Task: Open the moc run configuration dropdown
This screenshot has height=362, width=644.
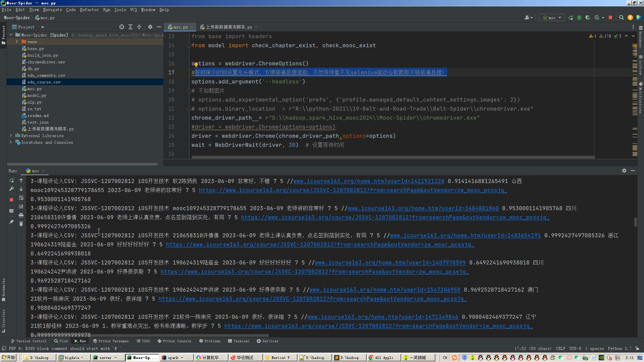Action: (x=552, y=18)
